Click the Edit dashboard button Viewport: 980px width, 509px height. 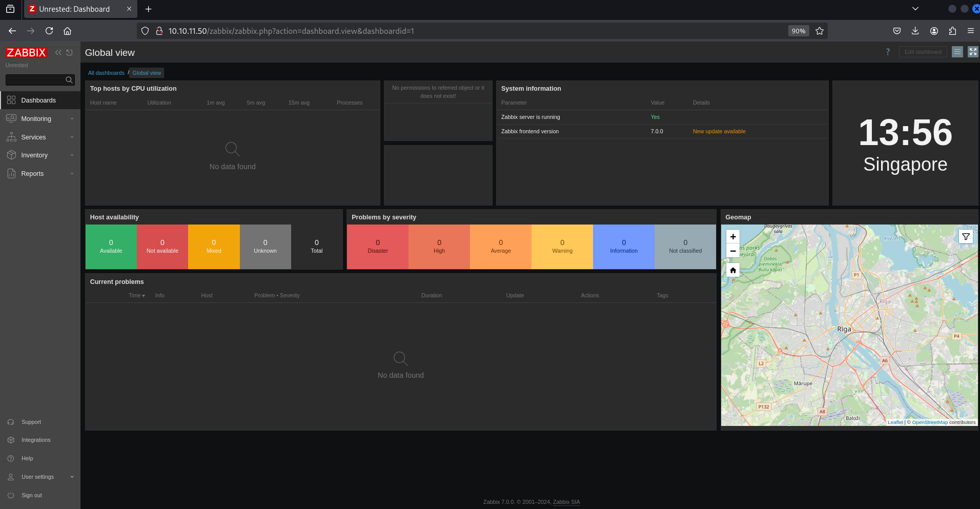[x=923, y=52]
